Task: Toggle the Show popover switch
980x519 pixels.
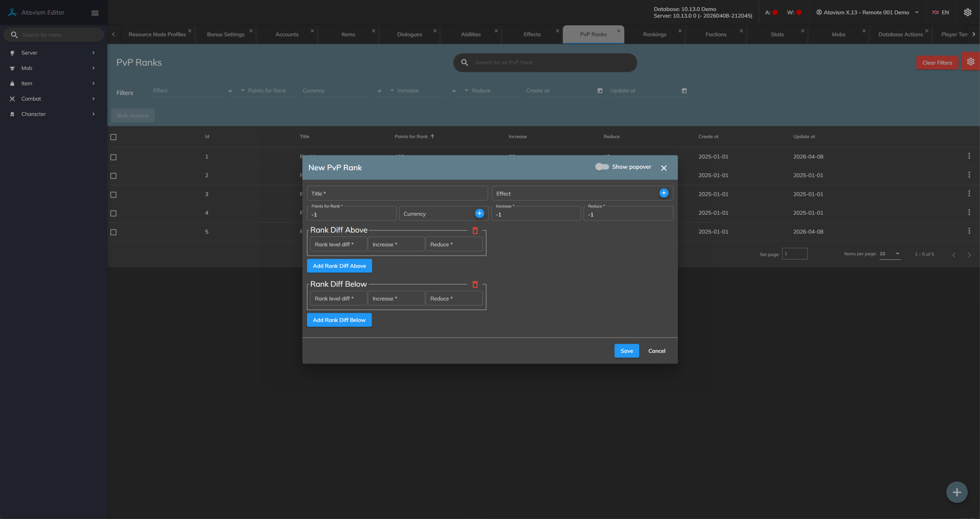Action: [602, 167]
